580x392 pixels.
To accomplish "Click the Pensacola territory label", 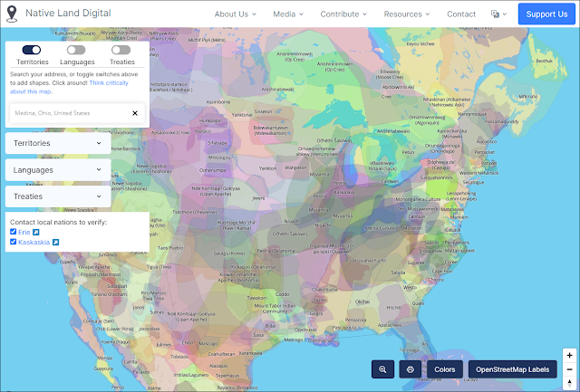I will pyautogui.click(x=356, y=320).
